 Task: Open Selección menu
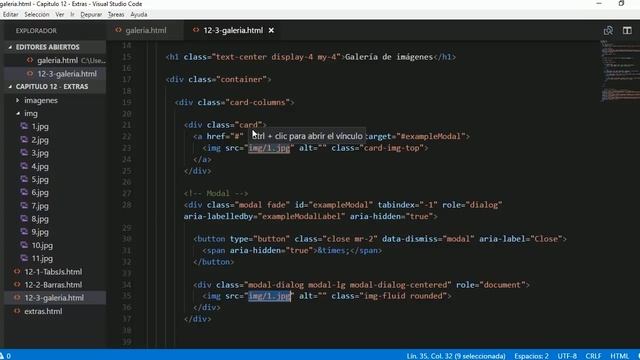[37, 14]
